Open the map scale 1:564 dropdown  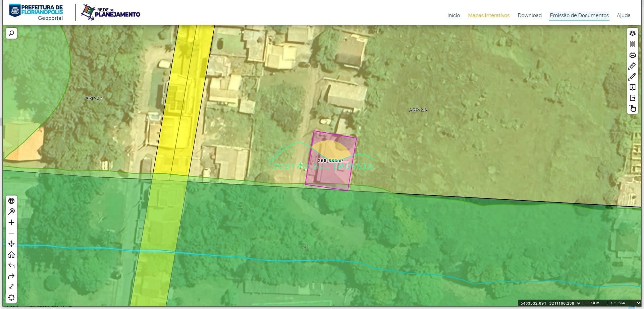click(x=638, y=303)
